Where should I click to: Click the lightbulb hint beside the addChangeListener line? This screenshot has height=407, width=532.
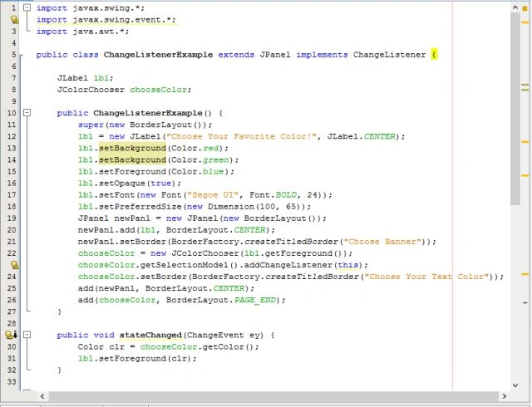coord(15,264)
